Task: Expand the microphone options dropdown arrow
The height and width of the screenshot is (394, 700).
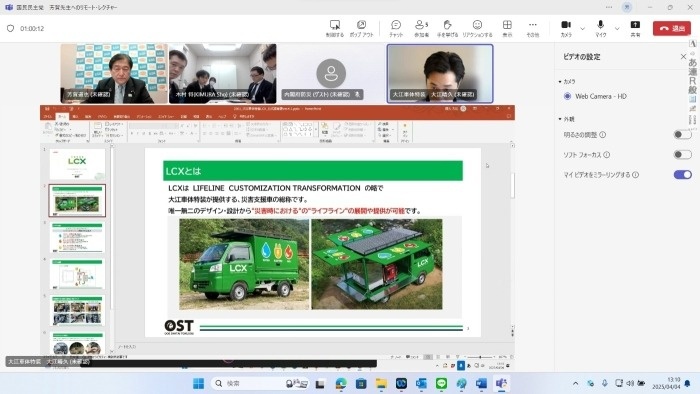Action: [617, 29]
